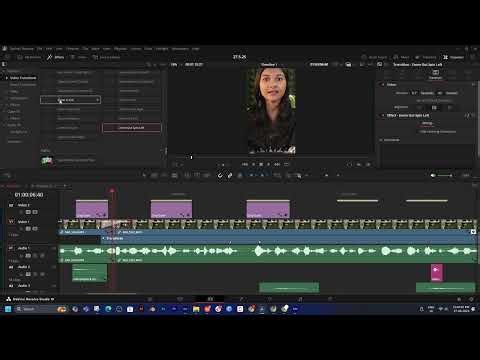Select the Selection Mode arrow tool
This screenshot has height=360, width=480.
(144, 175)
